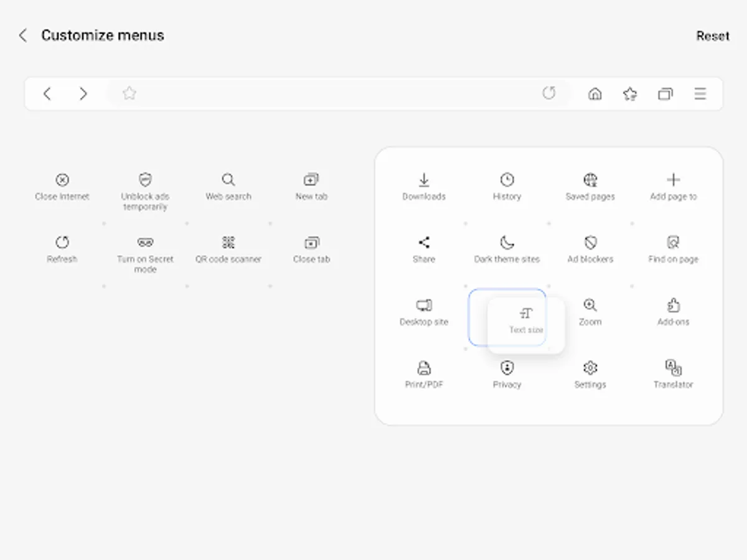
Task: Select the Ad blockers icon
Action: [x=590, y=242]
